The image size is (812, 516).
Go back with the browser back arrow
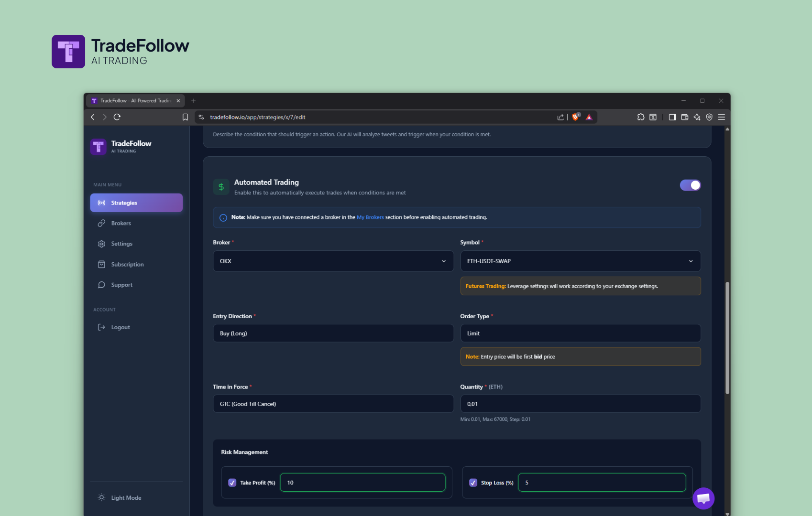(x=93, y=117)
